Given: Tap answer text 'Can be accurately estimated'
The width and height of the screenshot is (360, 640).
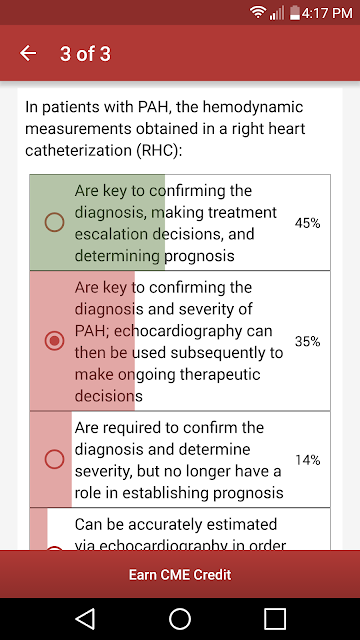Looking at the screenshot, I should [176, 524].
